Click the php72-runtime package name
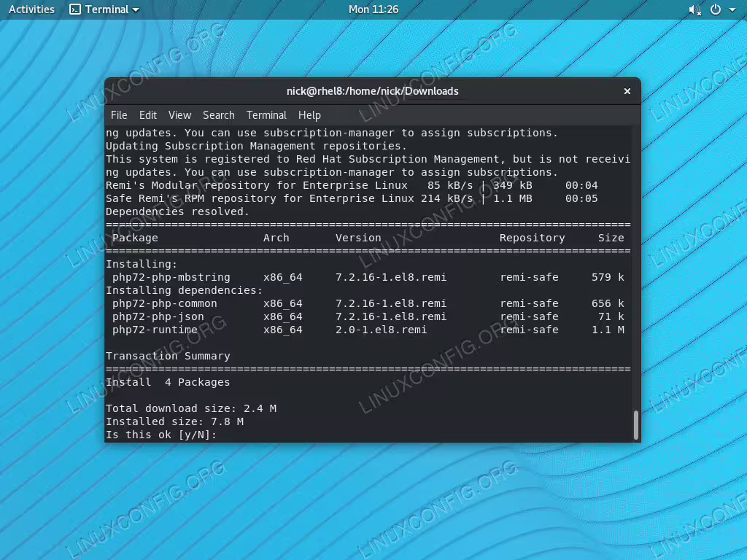Screen dimensions: 747x560 155,330
